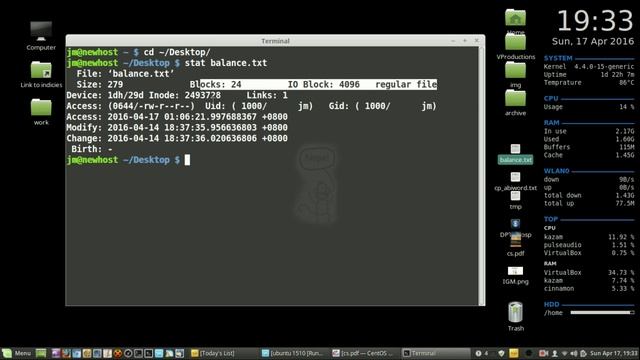Open the 'Link to indicies' folder shortcut
This screenshot has height=360, width=640.
[x=41, y=74]
